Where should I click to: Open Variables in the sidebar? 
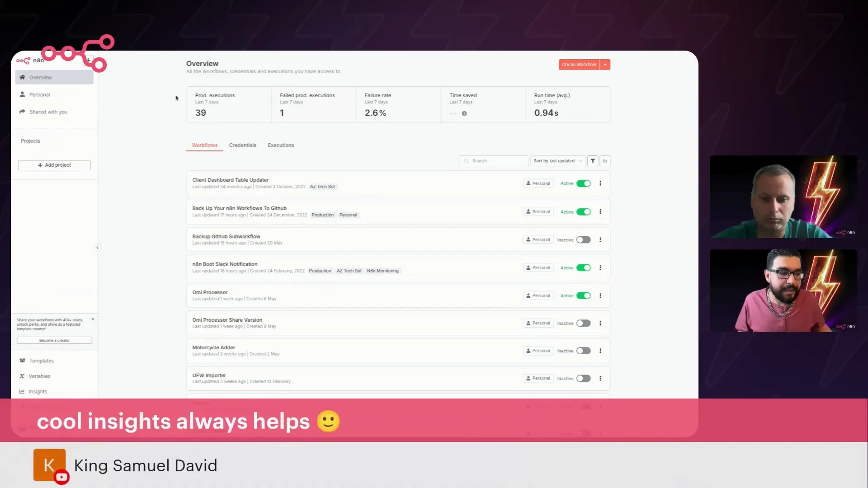(39, 376)
